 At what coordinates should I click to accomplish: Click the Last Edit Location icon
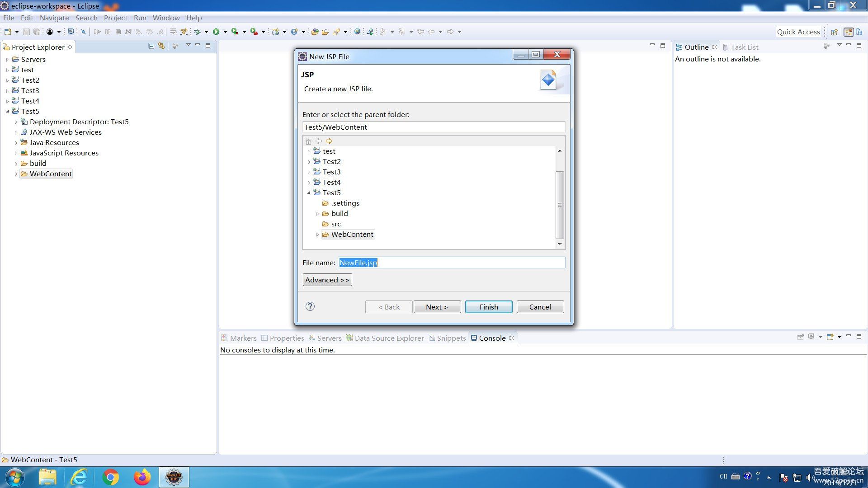[x=420, y=32]
